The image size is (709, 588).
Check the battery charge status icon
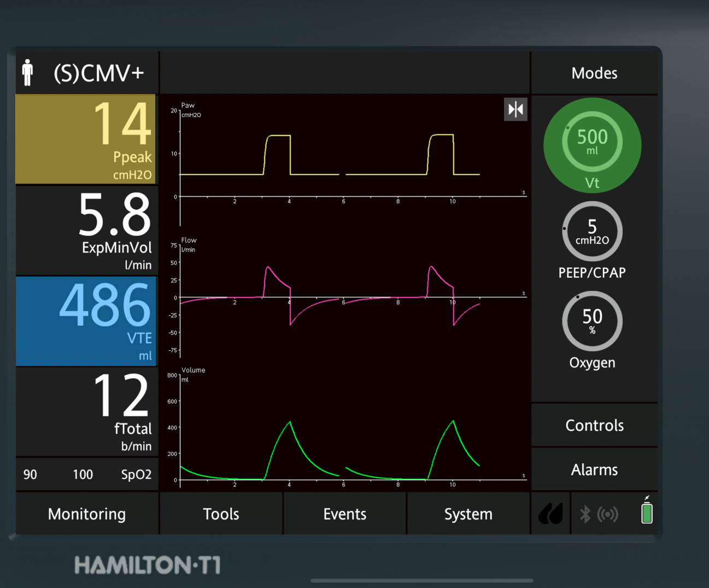(647, 513)
